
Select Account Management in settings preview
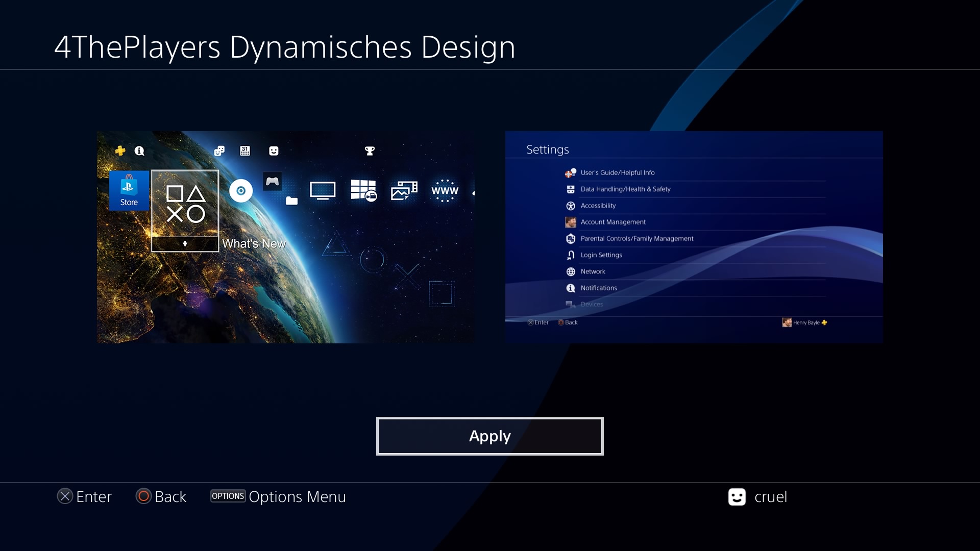tap(613, 222)
